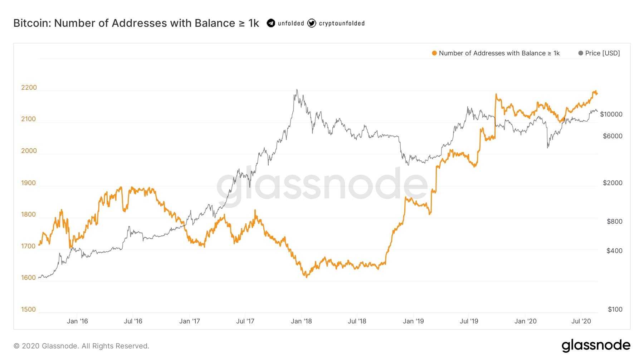Toggle the Number of Addresses legend label
Screen dimensions: 644x362
coord(499,53)
